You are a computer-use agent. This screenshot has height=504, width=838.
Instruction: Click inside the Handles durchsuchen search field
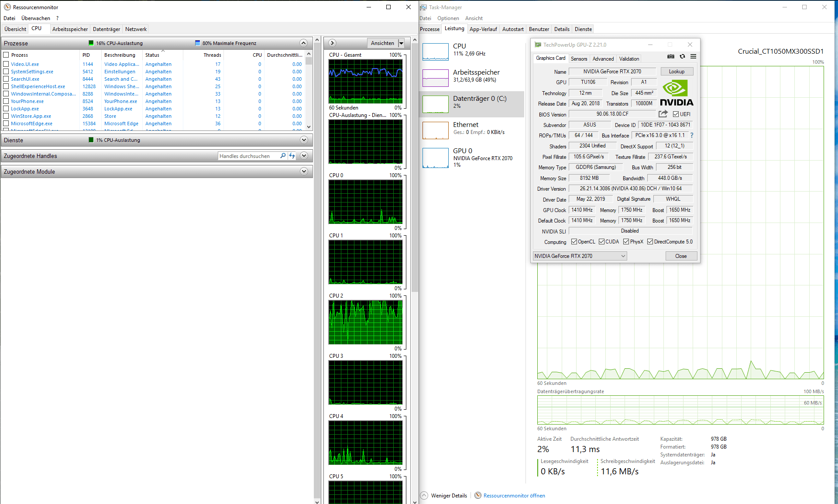[x=249, y=156]
